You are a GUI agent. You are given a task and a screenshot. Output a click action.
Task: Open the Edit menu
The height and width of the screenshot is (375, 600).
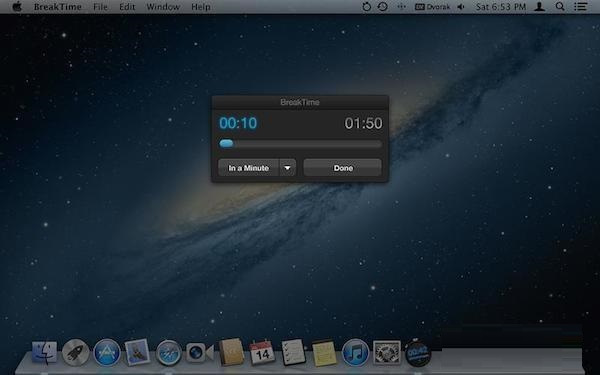click(127, 7)
